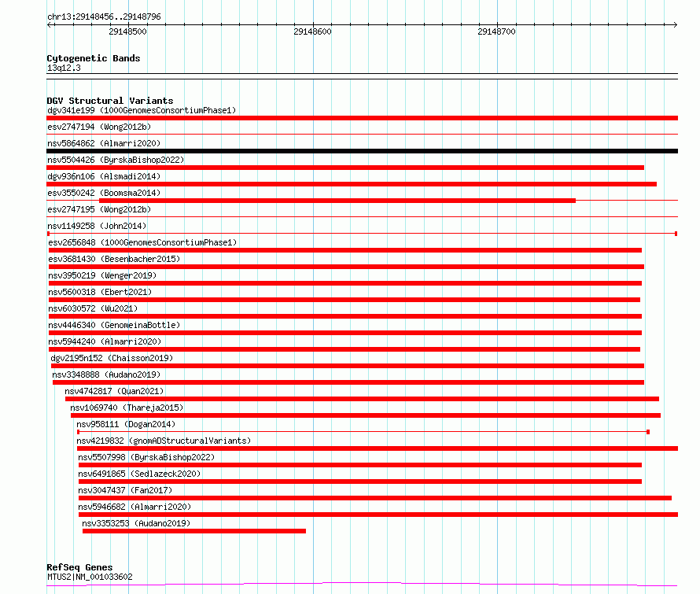Click the ruler at position 29148700
This screenshot has height=594, width=700.
[497, 31]
